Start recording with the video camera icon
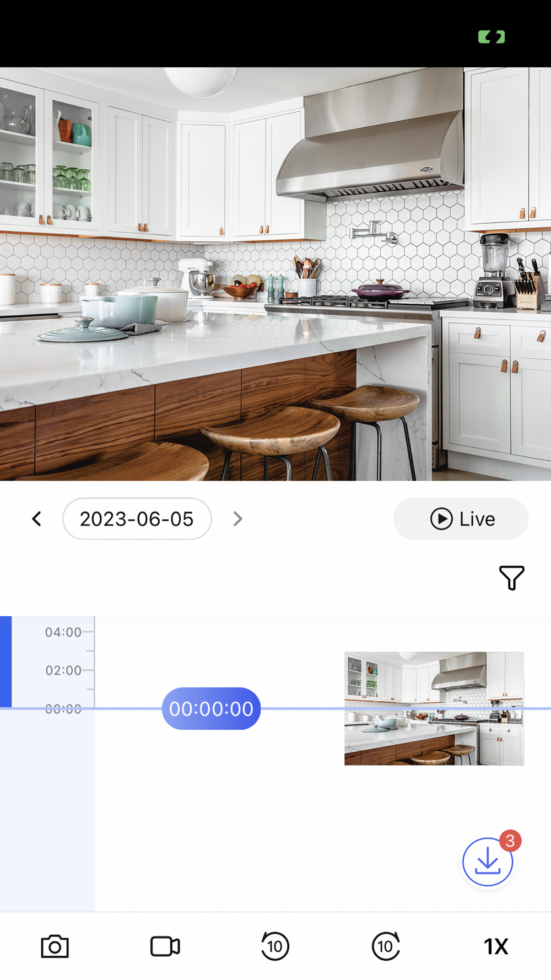 (165, 946)
